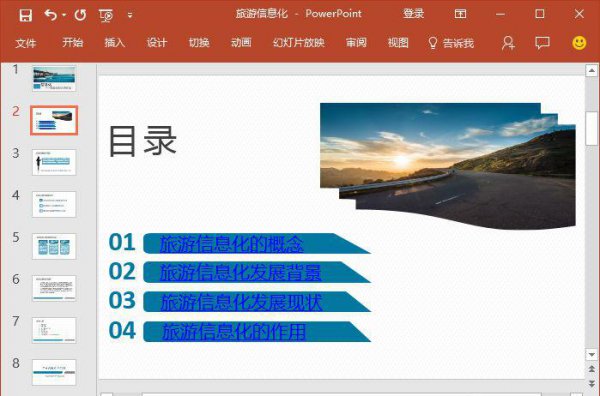Viewport: 600px width, 396px height.
Task: Follow the 旅游信息化发展背景 hyperlink
Action: [240, 273]
